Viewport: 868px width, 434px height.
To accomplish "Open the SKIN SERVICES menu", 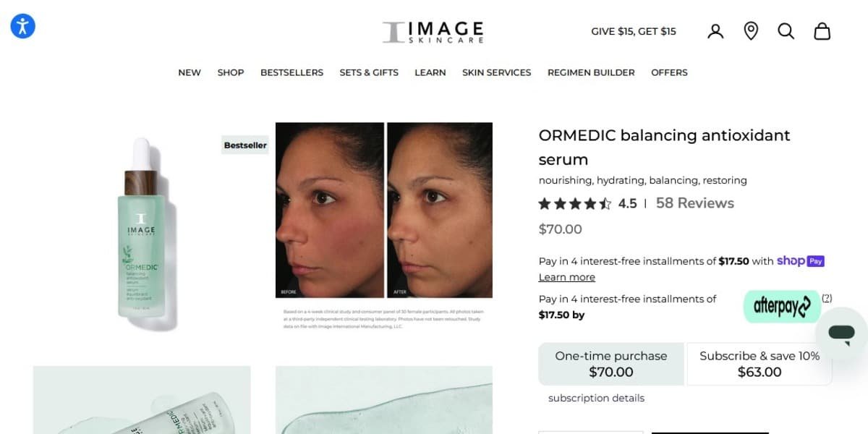I will click(497, 72).
